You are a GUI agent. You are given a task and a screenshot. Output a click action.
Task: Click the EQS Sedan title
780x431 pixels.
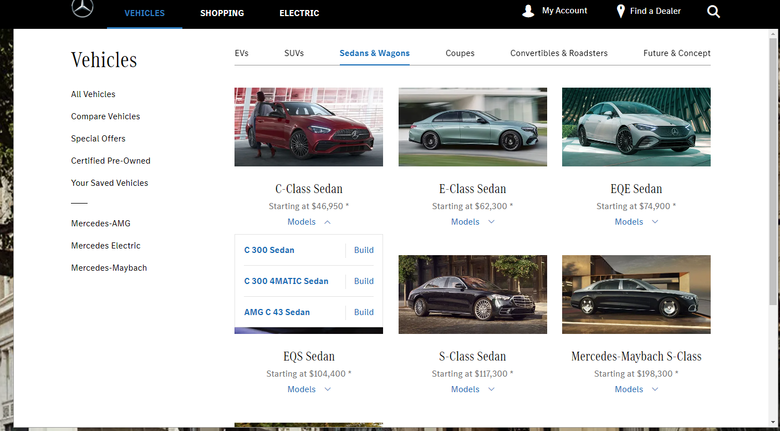pos(308,356)
